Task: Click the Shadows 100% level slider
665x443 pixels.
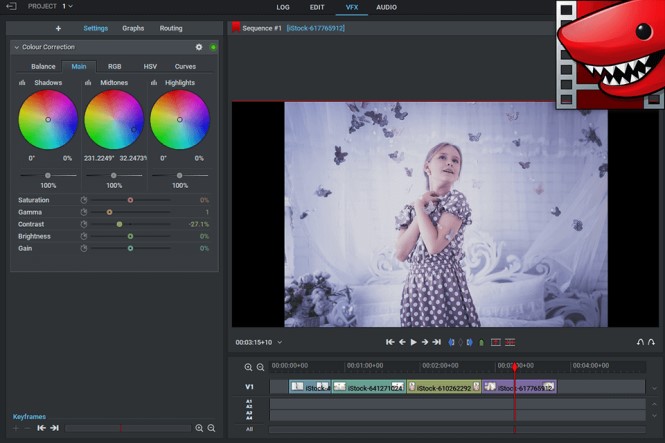Action: click(x=48, y=175)
